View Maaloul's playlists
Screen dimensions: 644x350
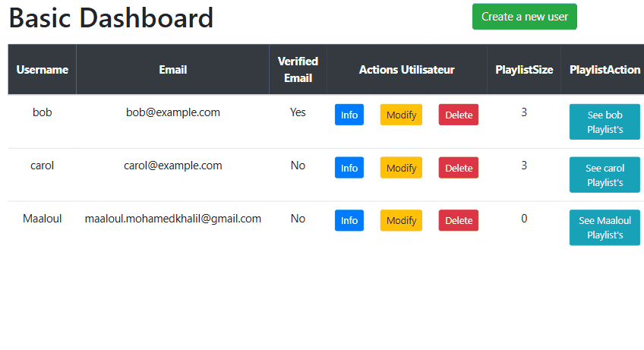[x=605, y=228]
